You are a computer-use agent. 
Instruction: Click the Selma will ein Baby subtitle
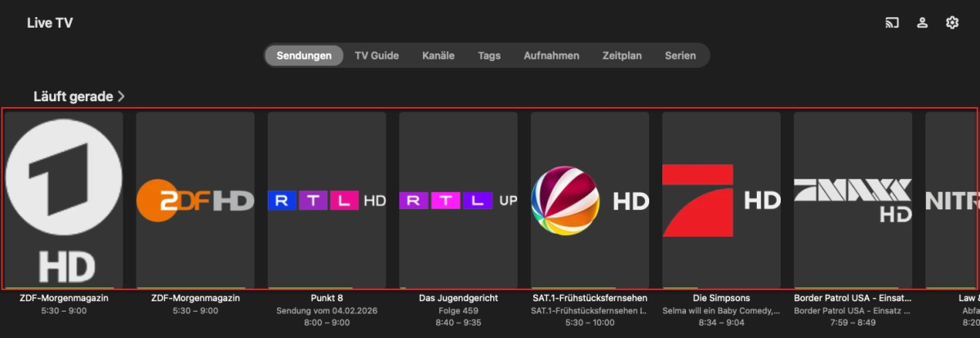[721, 311]
